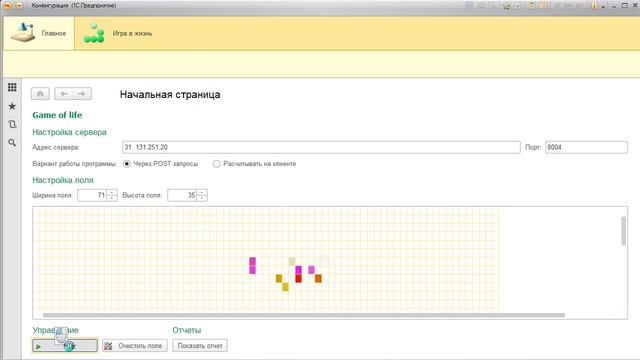Open the Главное section
The height and width of the screenshot is (360, 640).
coord(39,33)
